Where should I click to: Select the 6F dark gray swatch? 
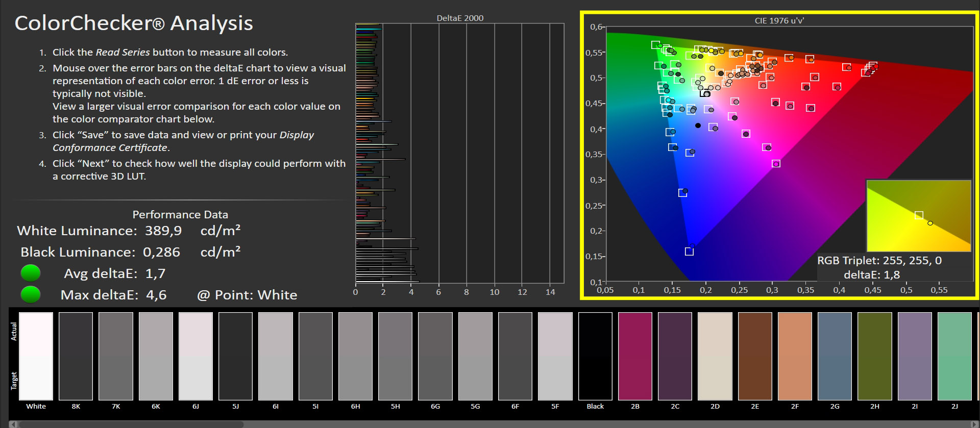(515, 356)
